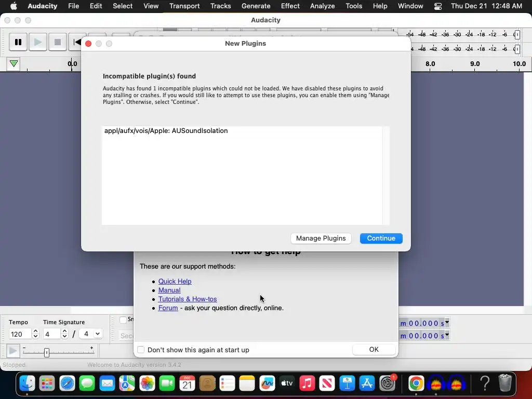Image resolution: width=532 pixels, height=399 pixels.
Task: Open the time signature denominator dropdown
Action: click(x=98, y=334)
